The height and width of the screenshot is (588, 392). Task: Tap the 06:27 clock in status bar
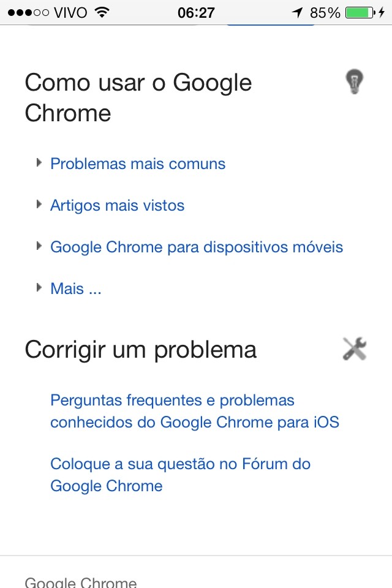click(x=196, y=13)
